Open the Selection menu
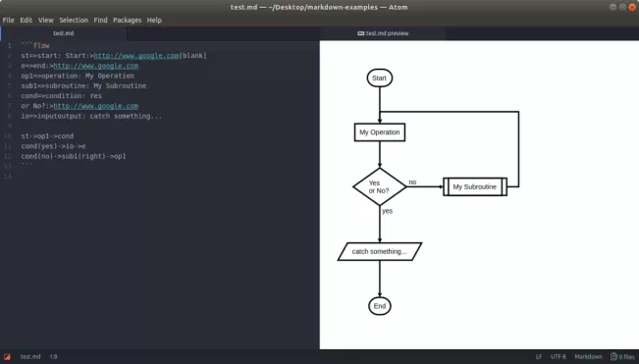The height and width of the screenshot is (364, 639). click(x=74, y=20)
